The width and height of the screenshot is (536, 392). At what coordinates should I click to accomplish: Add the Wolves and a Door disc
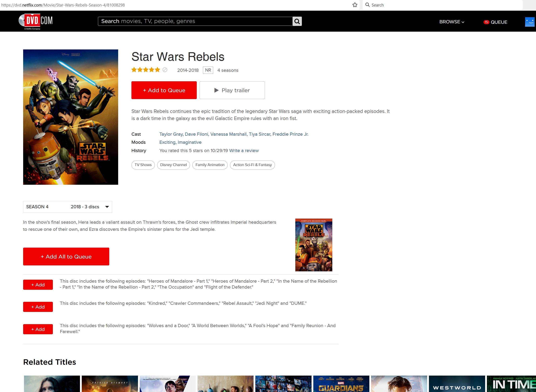[x=38, y=329]
